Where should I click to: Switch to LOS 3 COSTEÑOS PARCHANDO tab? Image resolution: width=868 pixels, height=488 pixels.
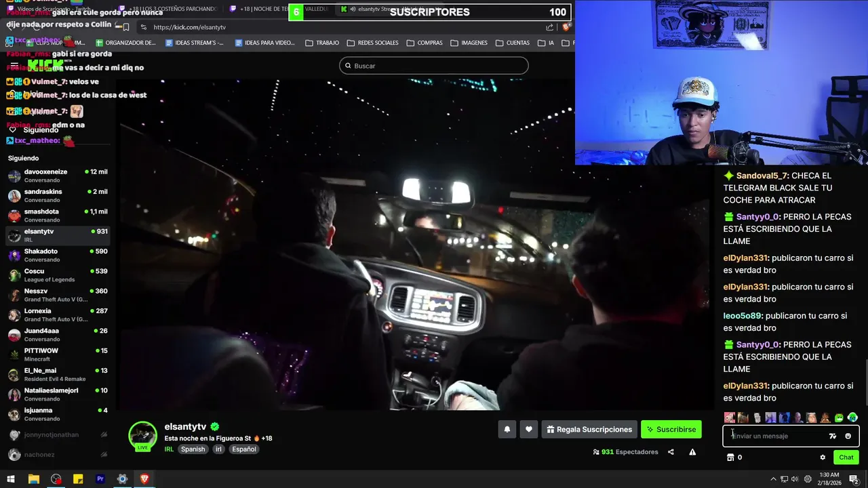[170, 9]
